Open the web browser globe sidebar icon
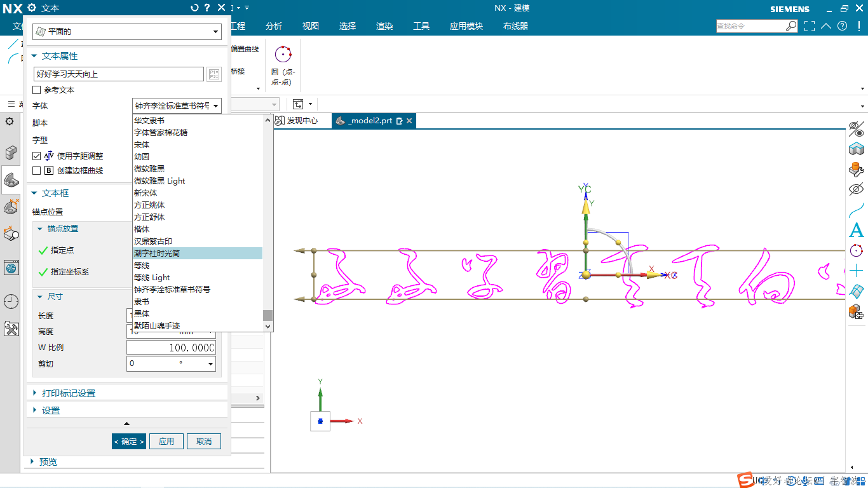This screenshot has width=868, height=488. point(11,268)
